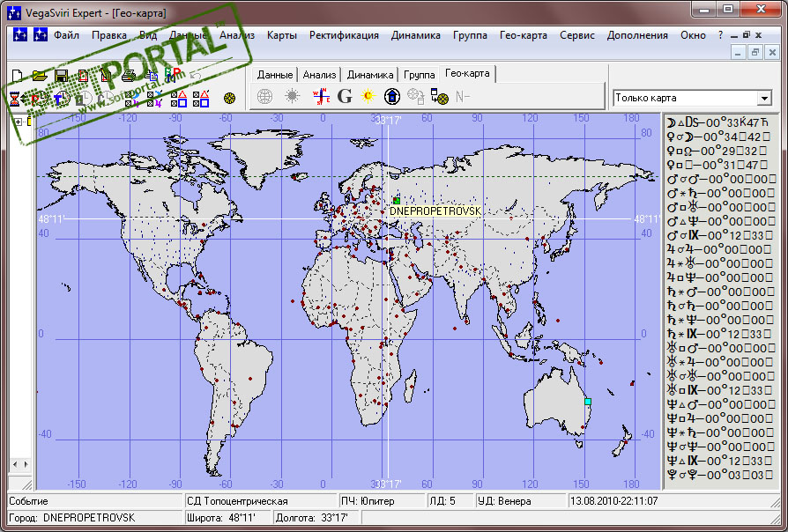Click the New document icon
Screen dimensions: 788x532
(18, 76)
